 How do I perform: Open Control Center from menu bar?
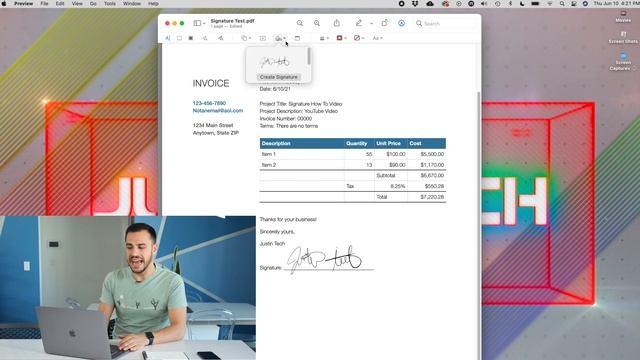(x=574, y=4)
